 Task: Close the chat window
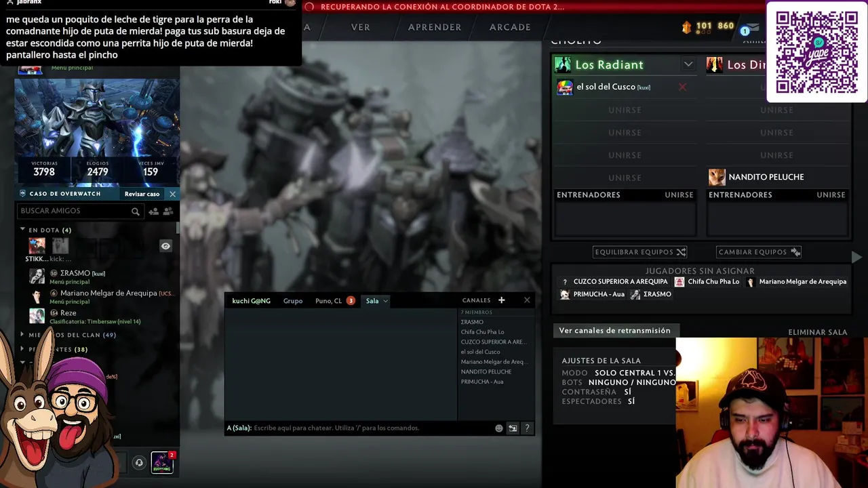[527, 300]
